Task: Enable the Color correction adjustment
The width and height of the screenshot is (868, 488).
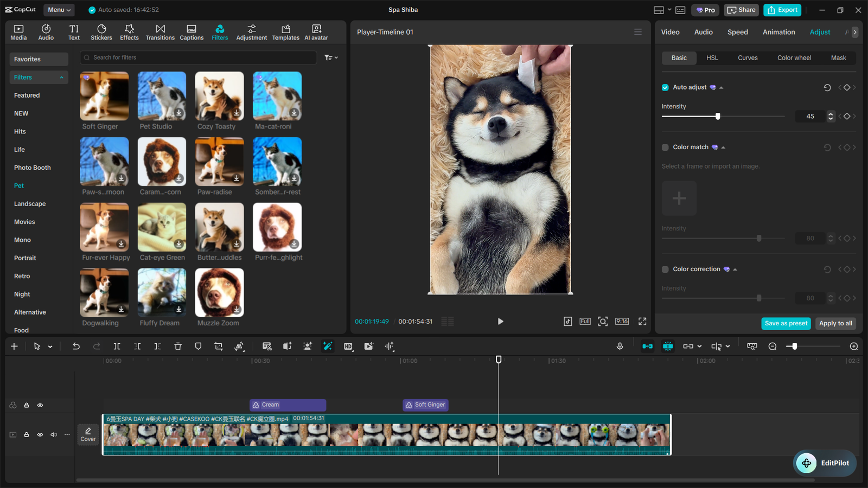Action: pyautogui.click(x=665, y=269)
